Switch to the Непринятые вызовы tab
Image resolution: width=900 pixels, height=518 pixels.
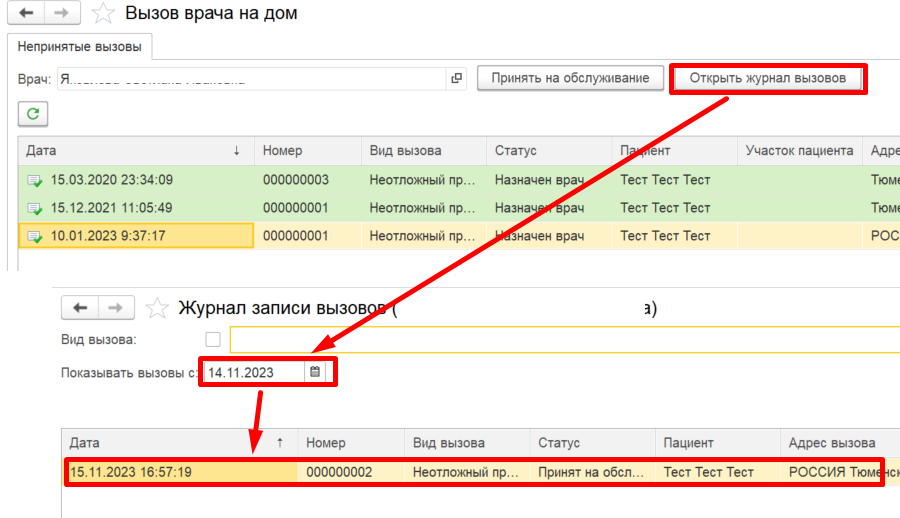(78, 46)
